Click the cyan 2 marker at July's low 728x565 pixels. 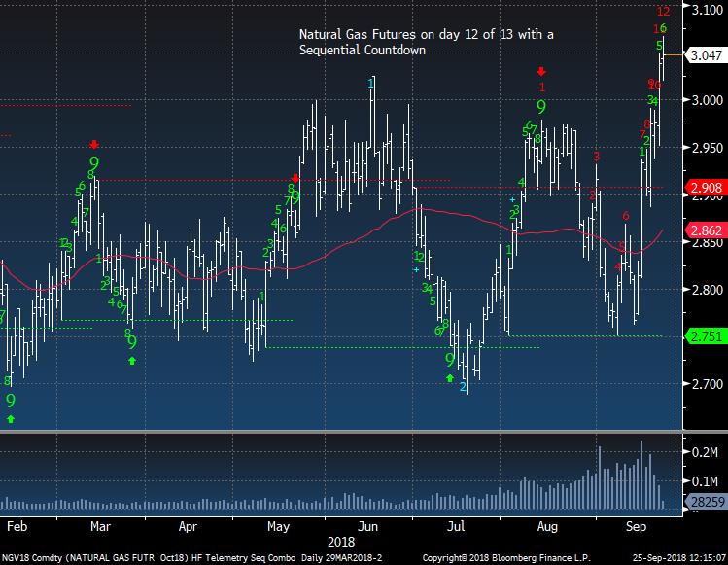[463, 388]
